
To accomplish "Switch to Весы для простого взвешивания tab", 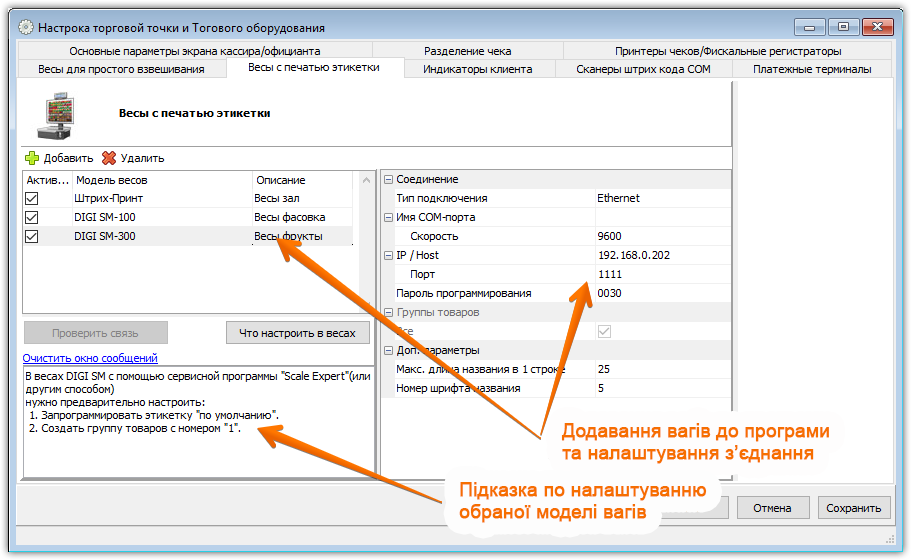I will click(x=121, y=69).
